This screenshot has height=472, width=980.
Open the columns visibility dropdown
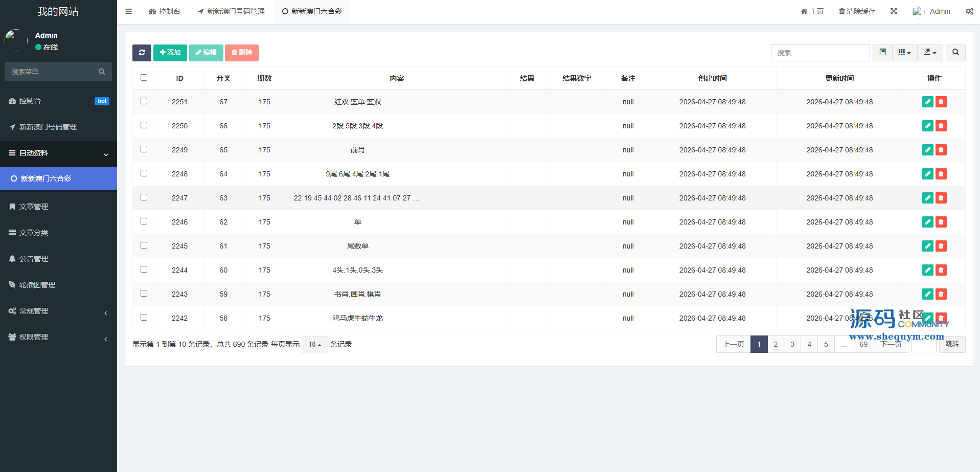904,53
